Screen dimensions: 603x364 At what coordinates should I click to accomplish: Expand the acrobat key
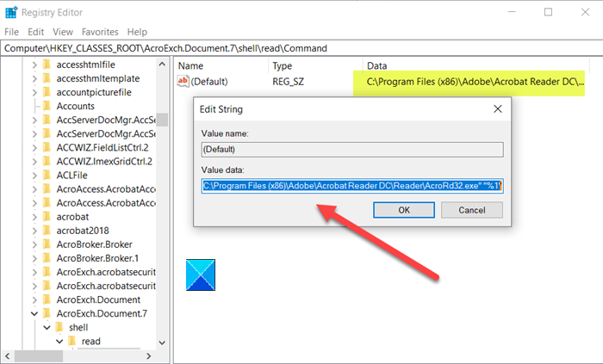(34, 217)
